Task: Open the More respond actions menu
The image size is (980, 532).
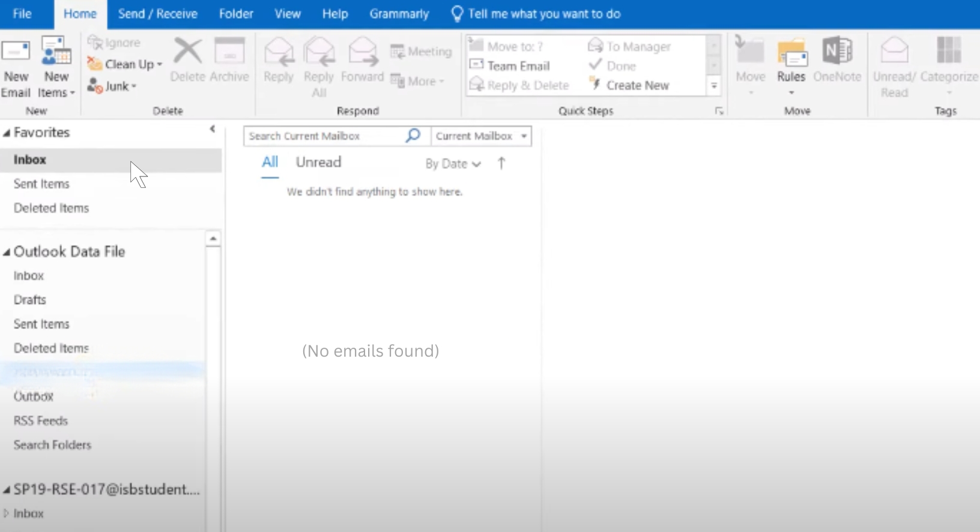Action: coord(417,80)
